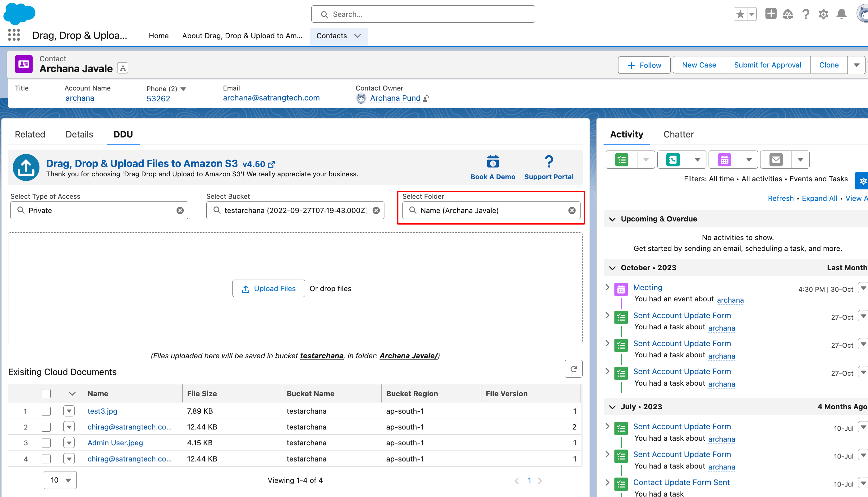Check the checkbox for test3.jpg row
868x497 pixels.
tap(46, 411)
